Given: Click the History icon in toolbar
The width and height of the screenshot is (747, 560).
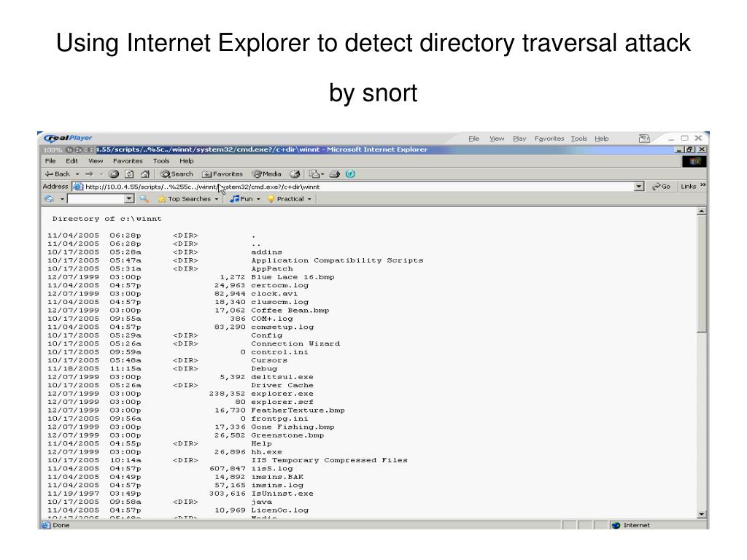Looking at the screenshot, I should (x=295, y=174).
